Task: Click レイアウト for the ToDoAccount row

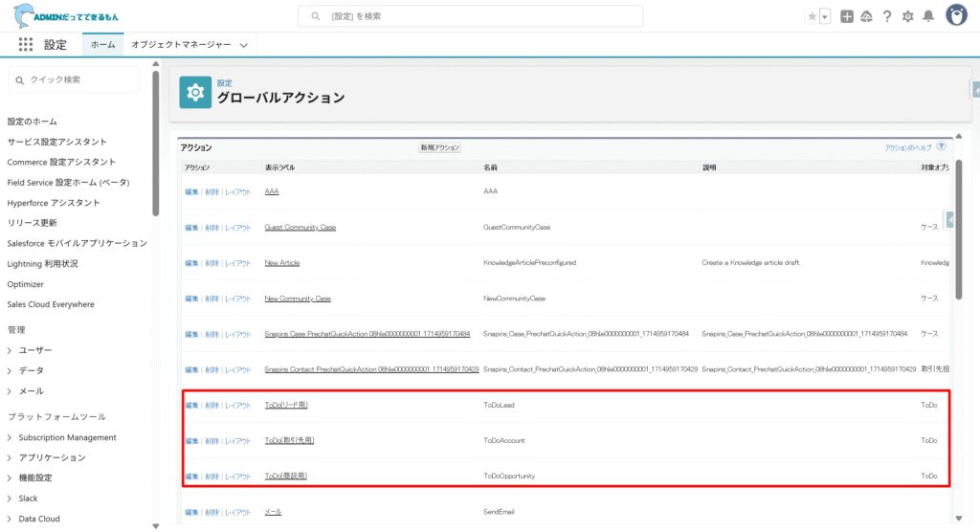Action: click(237, 441)
